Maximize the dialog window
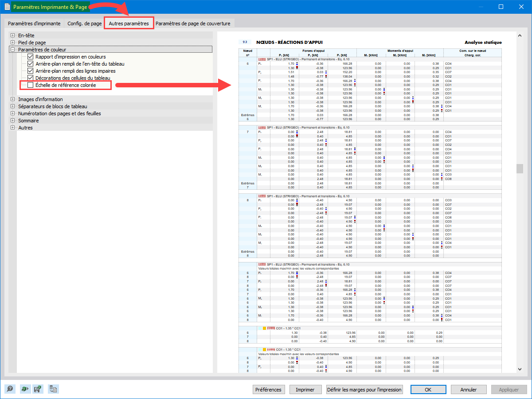532x399 pixels. (x=501, y=7)
